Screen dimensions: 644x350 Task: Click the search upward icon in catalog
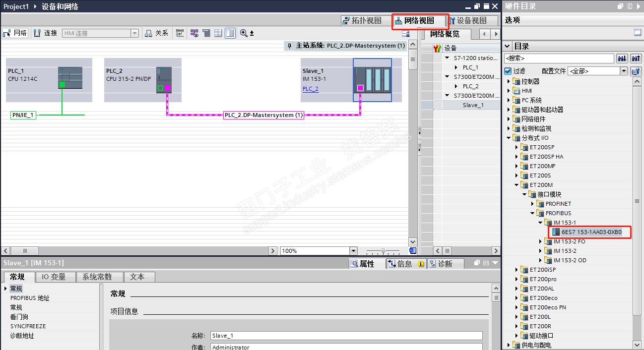tap(636, 58)
